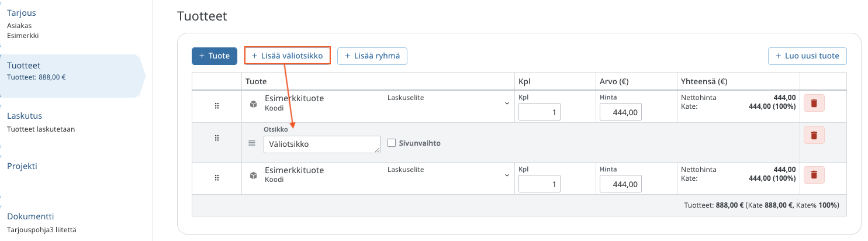
Task: Click the subheading lines icon
Action: click(x=252, y=143)
